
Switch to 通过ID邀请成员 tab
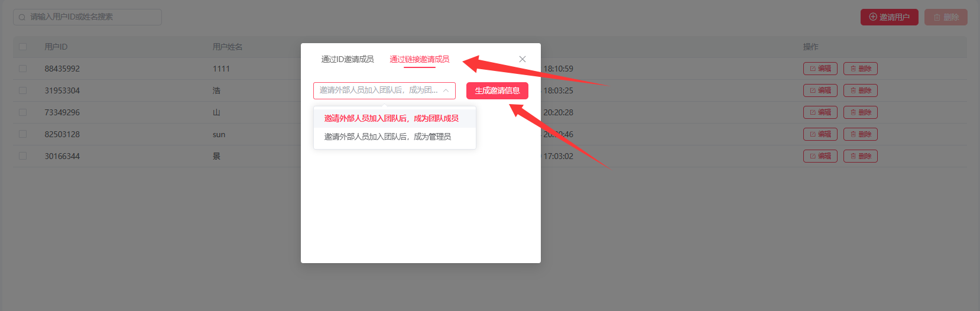click(x=348, y=59)
